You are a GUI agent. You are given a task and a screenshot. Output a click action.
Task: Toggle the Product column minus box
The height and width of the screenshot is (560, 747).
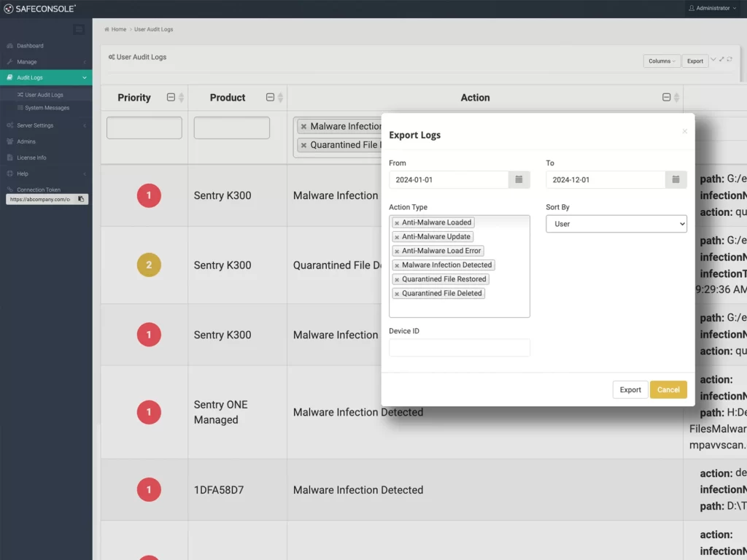[x=270, y=98]
